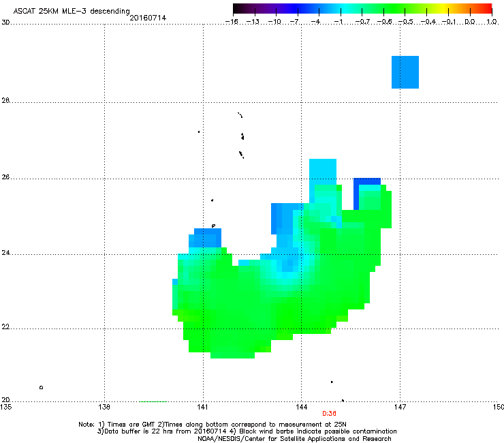The height and width of the screenshot is (443, 504).
Task: Click the latitude axis label '24'
Action: click(5, 253)
